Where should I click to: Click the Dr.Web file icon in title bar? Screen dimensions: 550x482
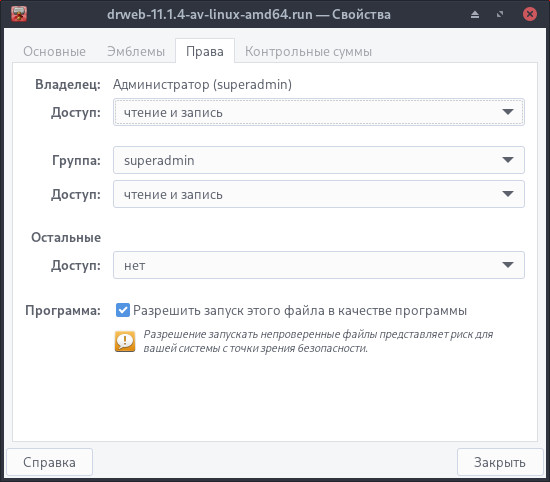(19, 14)
